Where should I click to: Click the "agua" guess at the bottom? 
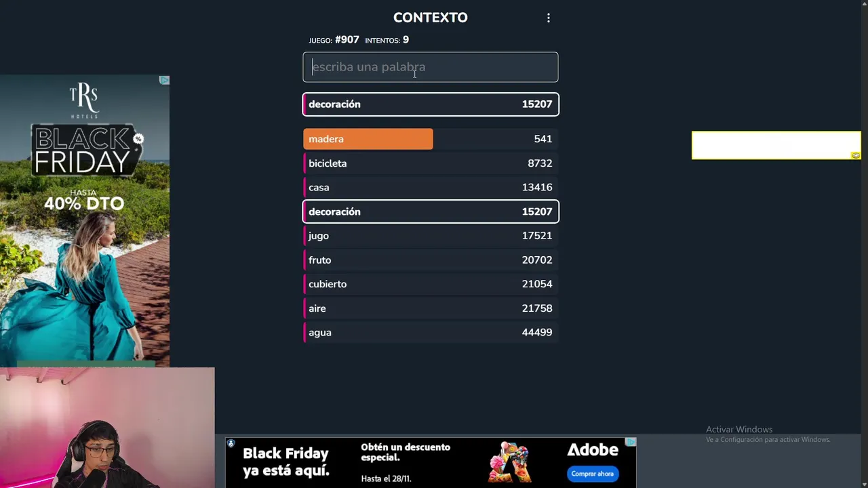pyautogui.click(x=431, y=333)
